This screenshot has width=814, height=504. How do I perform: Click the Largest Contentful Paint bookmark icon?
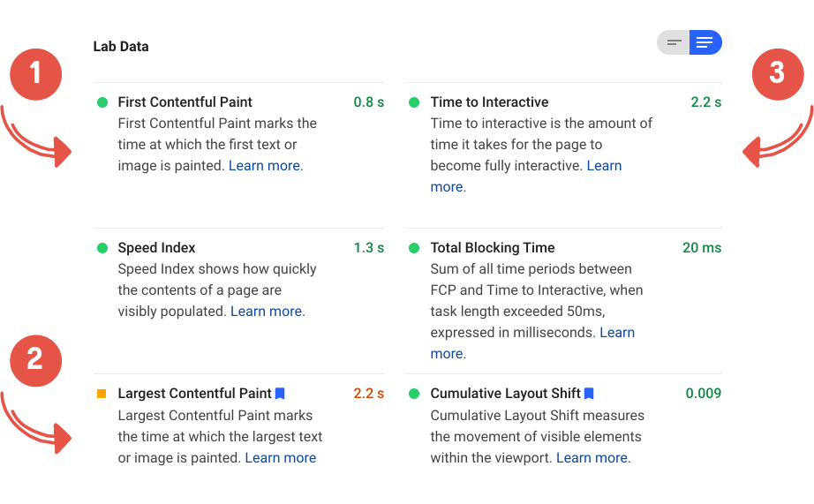(280, 394)
